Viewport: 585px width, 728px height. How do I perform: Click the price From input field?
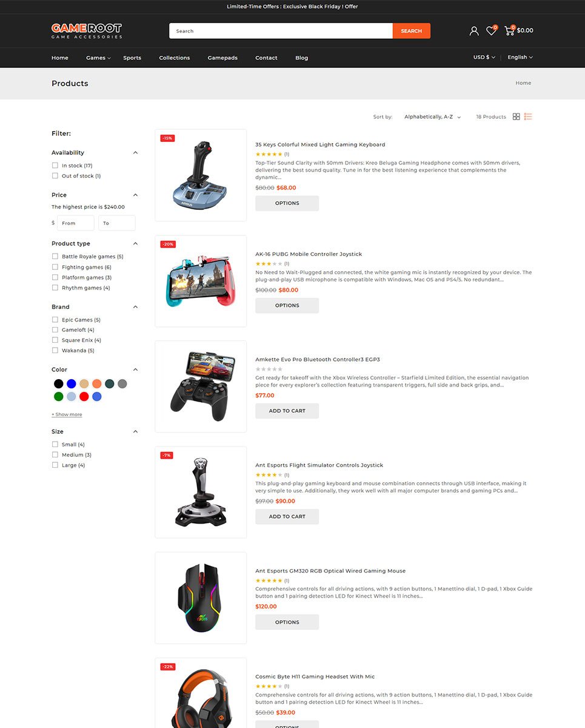click(76, 223)
